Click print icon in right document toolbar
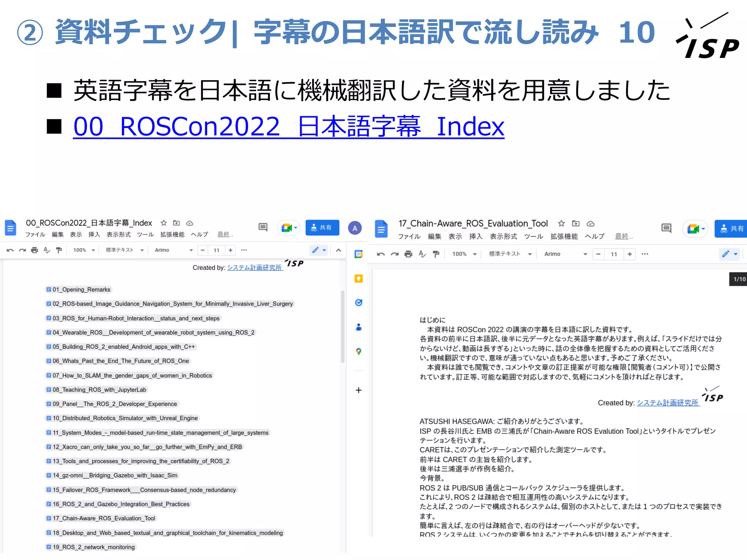The width and height of the screenshot is (747, 560). coord(409,254)
